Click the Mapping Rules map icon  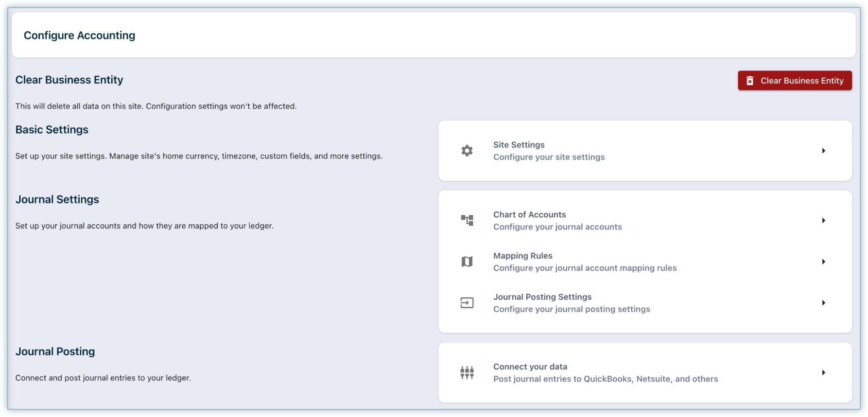click(x=467, y=261)
